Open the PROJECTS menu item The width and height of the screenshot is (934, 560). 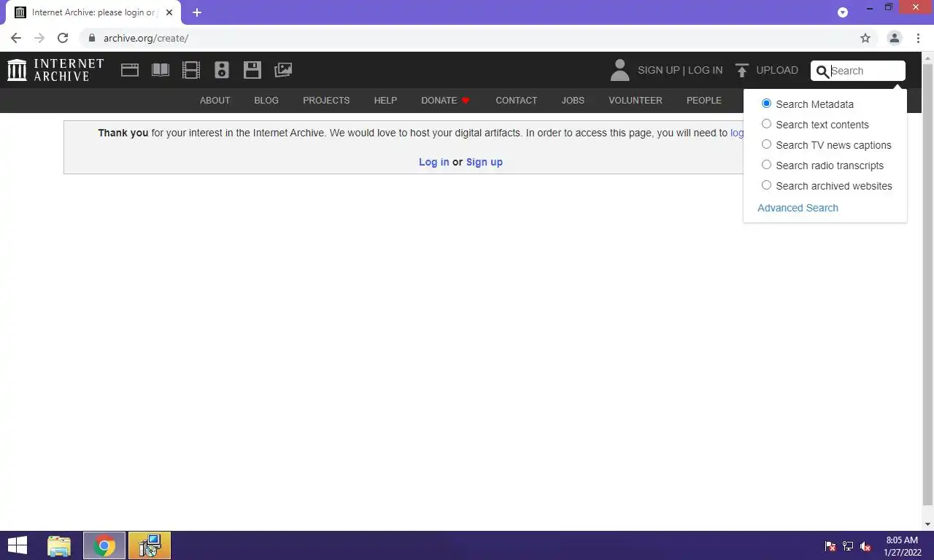326,101
